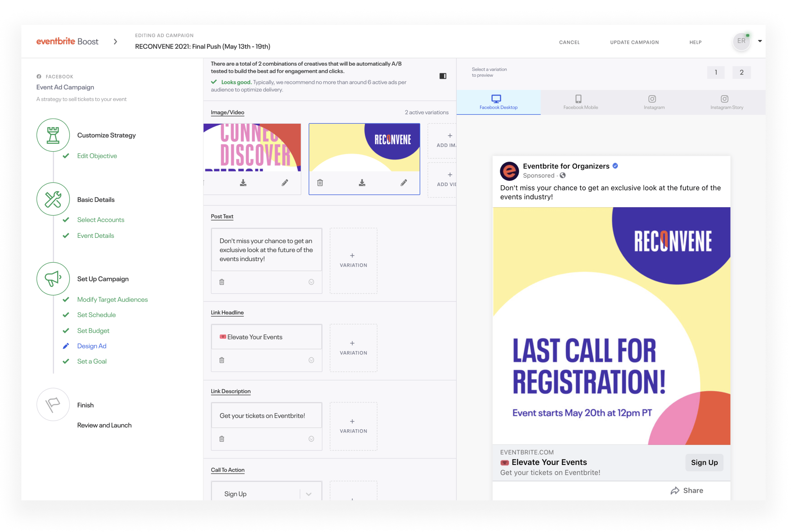Select the Connect Discover image thumbnail

click(252, 148)
